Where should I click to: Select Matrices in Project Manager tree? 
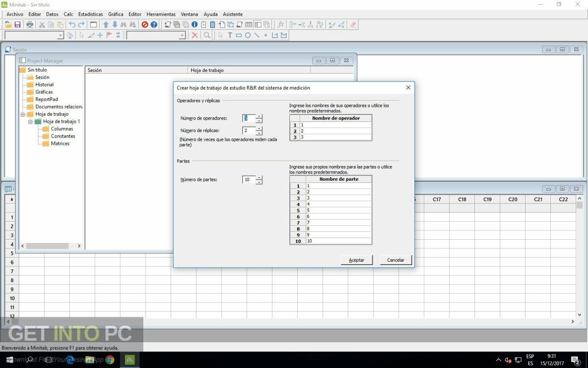(x=60, y=144)
